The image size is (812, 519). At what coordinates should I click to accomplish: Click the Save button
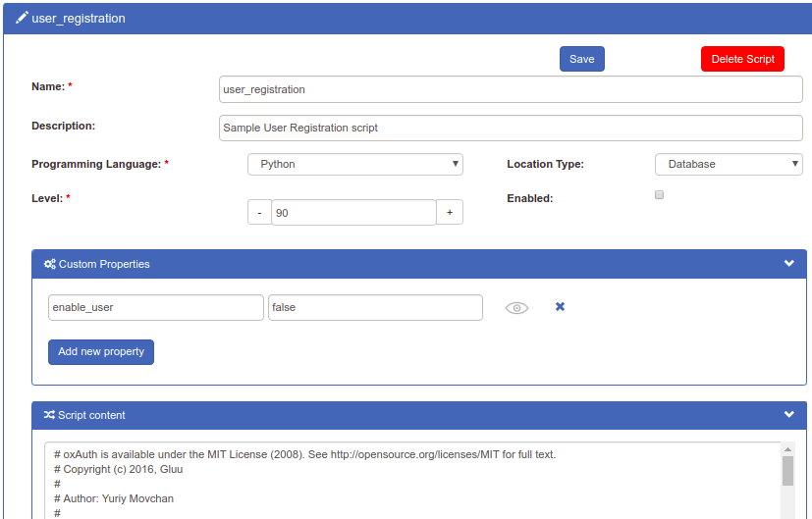pyautogui.click(x=581, y=59)
